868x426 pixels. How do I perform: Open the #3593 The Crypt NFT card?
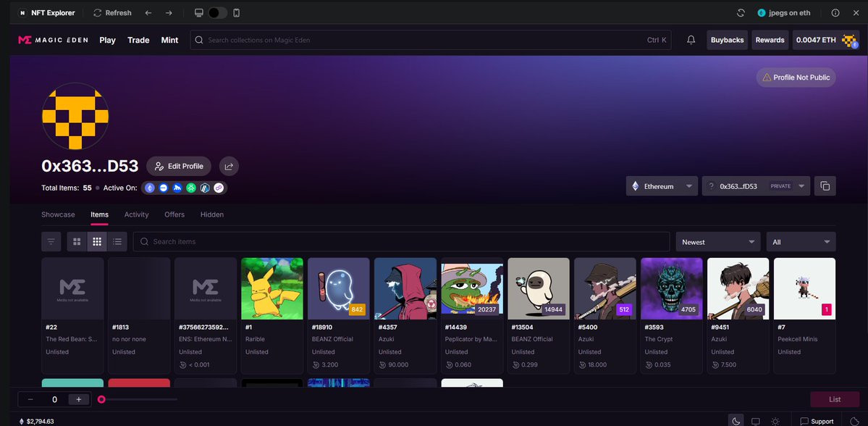coord(672,316)
